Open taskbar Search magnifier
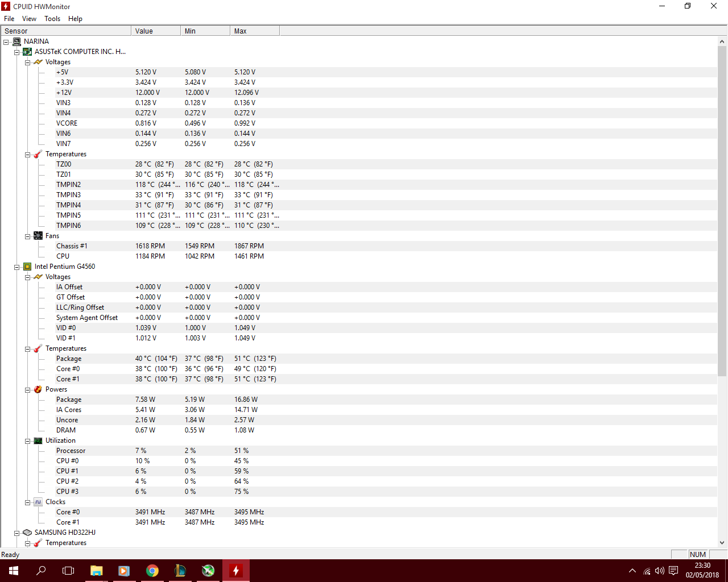Image resolution: width=728 pixels, height=582 pixels. [x=41, y=571]
